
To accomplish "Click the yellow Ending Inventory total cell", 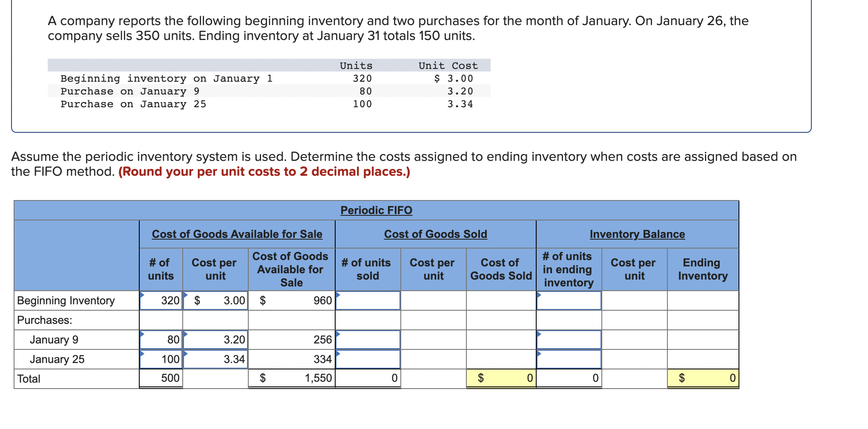I will [703, 378].
